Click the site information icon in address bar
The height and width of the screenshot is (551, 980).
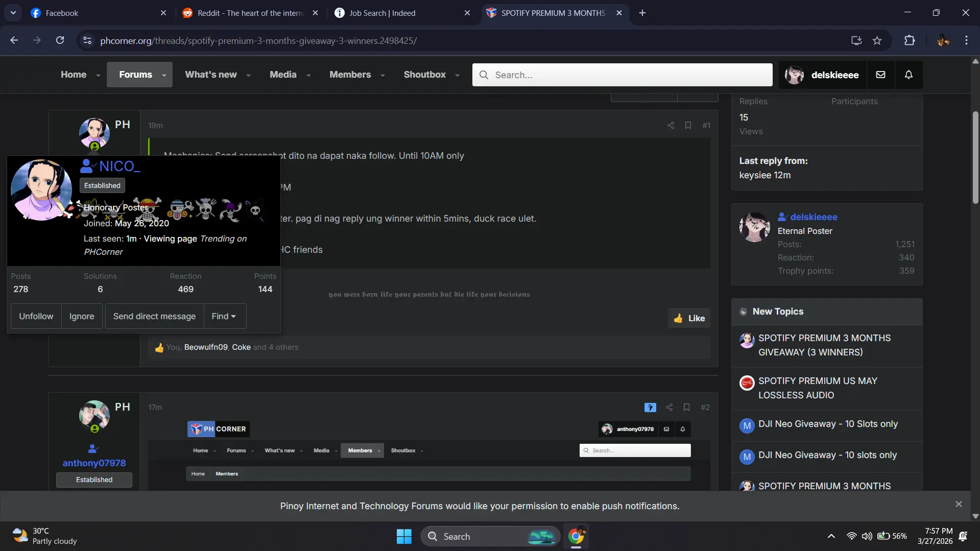point(87,41)
